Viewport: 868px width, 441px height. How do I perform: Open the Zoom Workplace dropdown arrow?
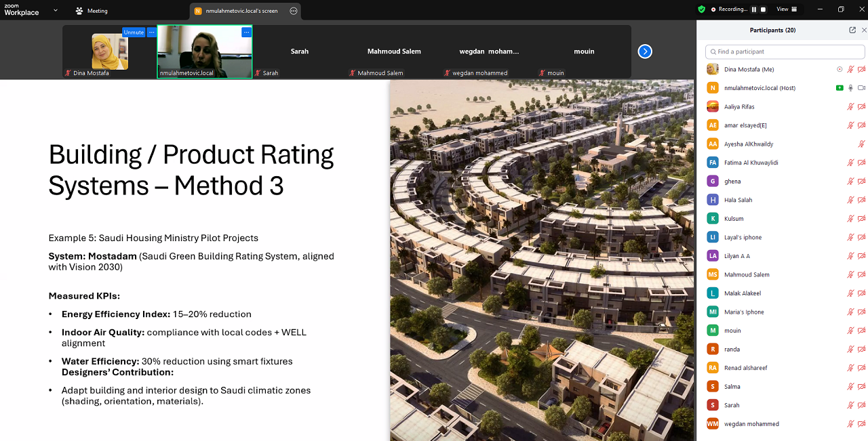56,10
